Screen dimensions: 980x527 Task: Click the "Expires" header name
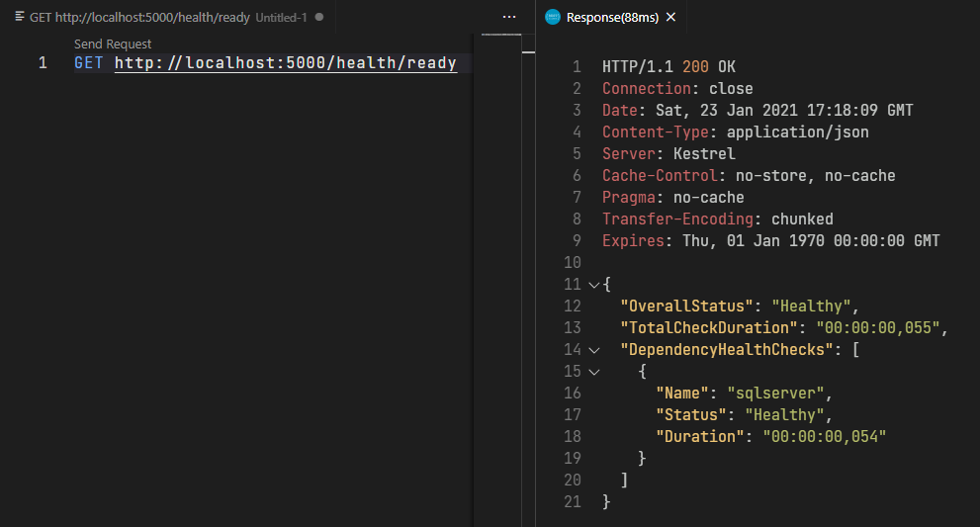[633, 240]
